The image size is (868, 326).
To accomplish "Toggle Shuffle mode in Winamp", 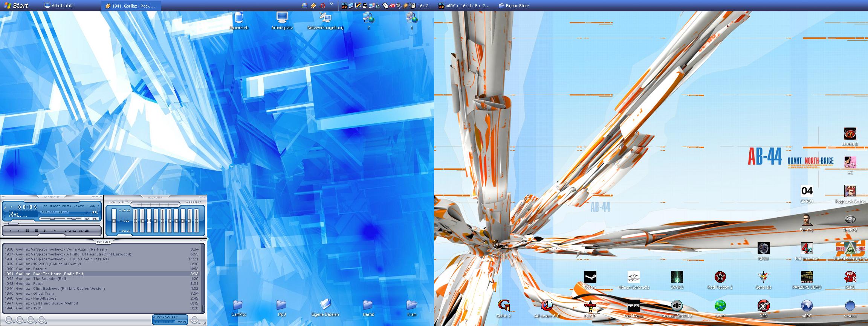I will (x=70, y=231).
